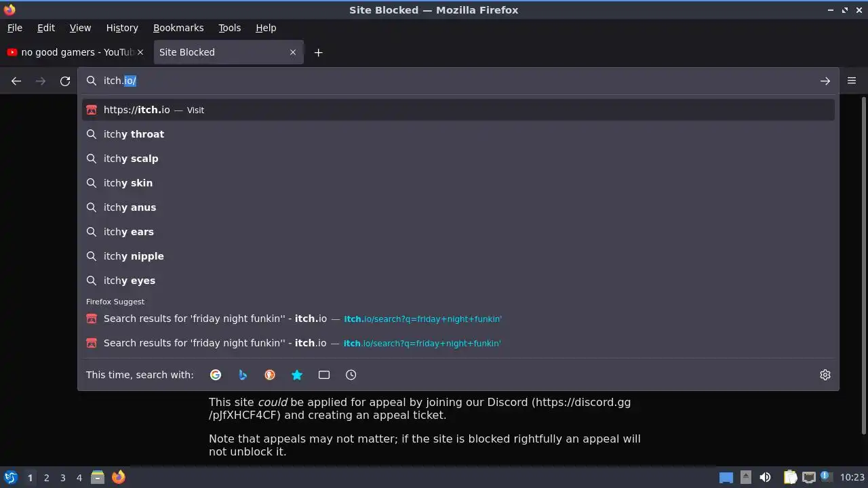Visit https://itch.io suggestion
This screenshot has width=868, height=488.
458,110
